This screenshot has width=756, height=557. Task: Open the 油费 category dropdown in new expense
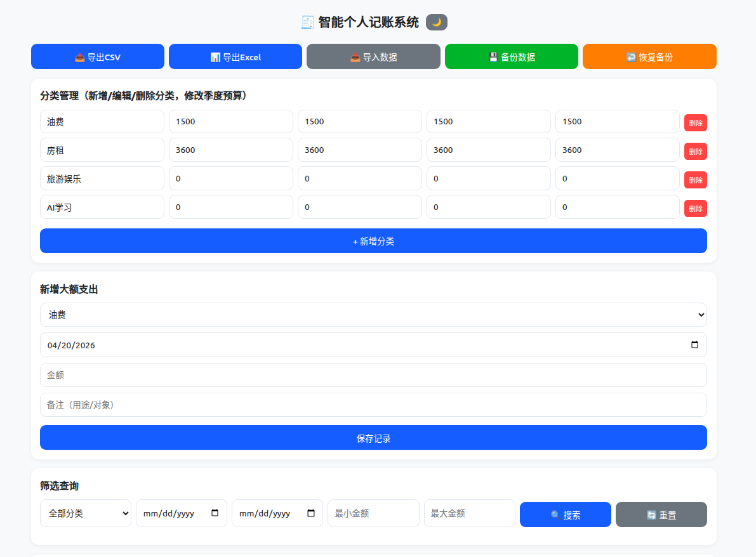[373, 315]
